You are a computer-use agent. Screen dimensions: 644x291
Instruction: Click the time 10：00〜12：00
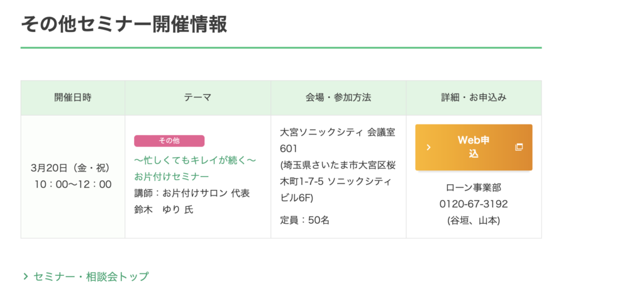point(73,184)
